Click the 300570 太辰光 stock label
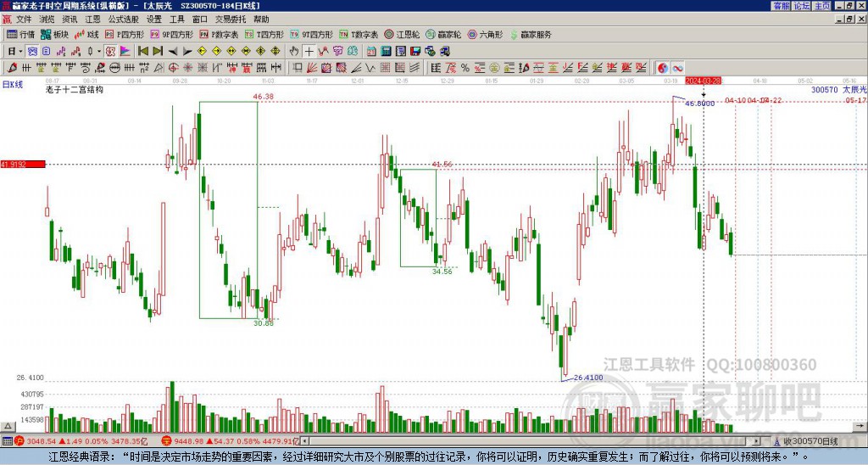The height and width of the screenshot is (465, 868). coord(838,89)
